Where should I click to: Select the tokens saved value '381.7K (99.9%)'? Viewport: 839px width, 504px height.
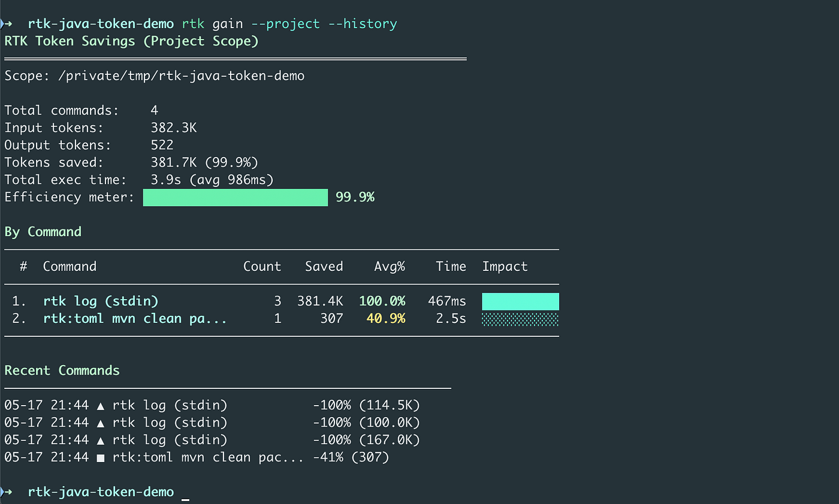[204, 162]
